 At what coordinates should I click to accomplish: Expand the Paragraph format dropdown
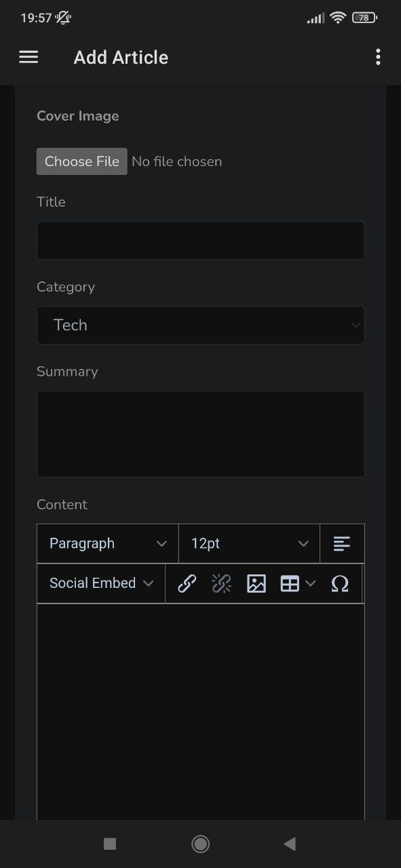click(108, 543)
